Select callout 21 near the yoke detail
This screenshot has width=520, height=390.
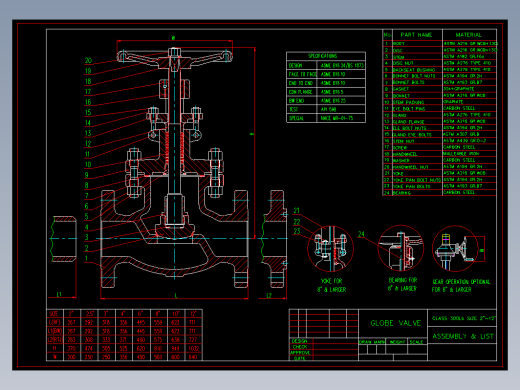[x=297, y=211]
